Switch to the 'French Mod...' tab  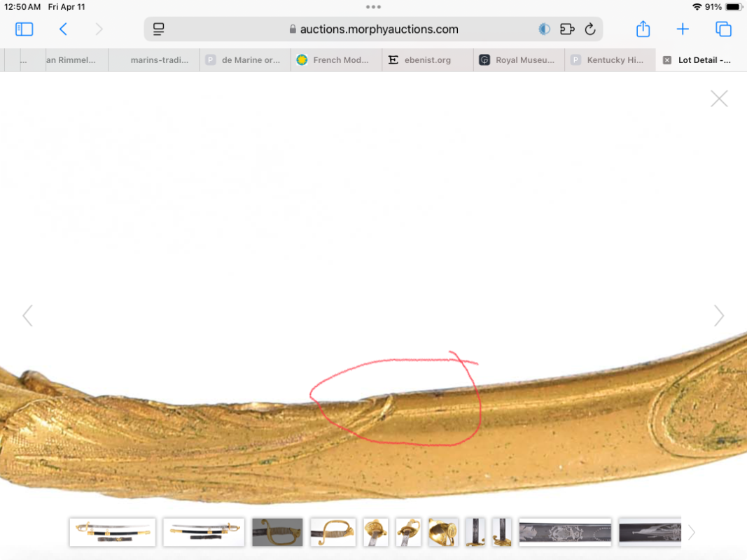click(x=336, y=60)
